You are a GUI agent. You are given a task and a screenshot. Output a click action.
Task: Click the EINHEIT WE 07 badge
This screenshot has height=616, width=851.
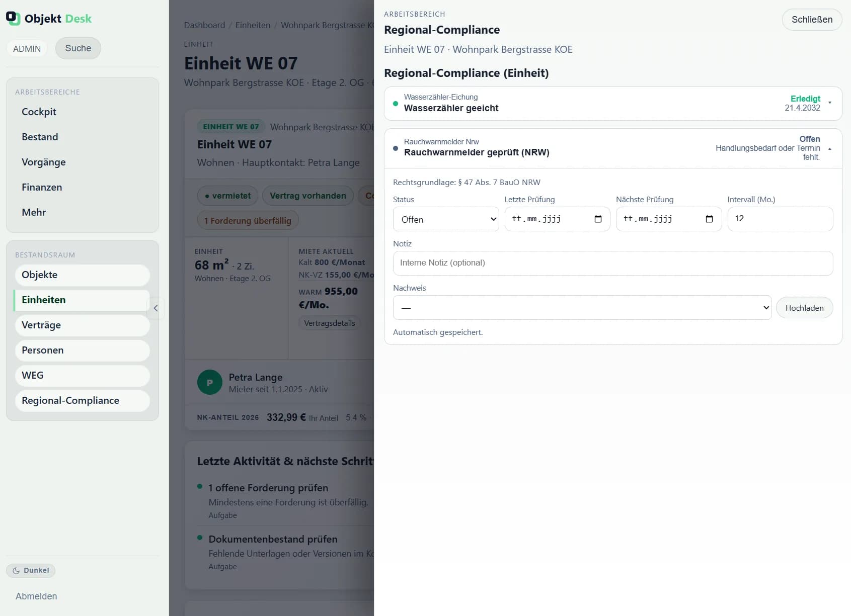click(231, 127)
